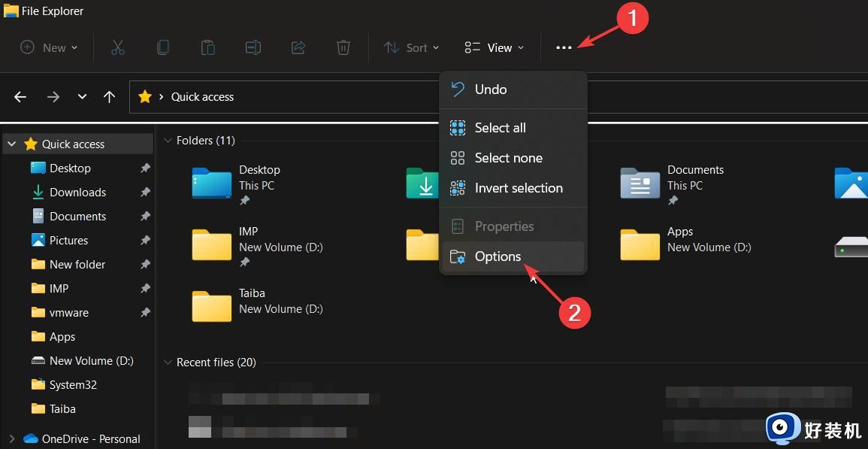The height and width of the screenshot is (449, 868).
Task: Open the Share icon
Action: (298, 47)
